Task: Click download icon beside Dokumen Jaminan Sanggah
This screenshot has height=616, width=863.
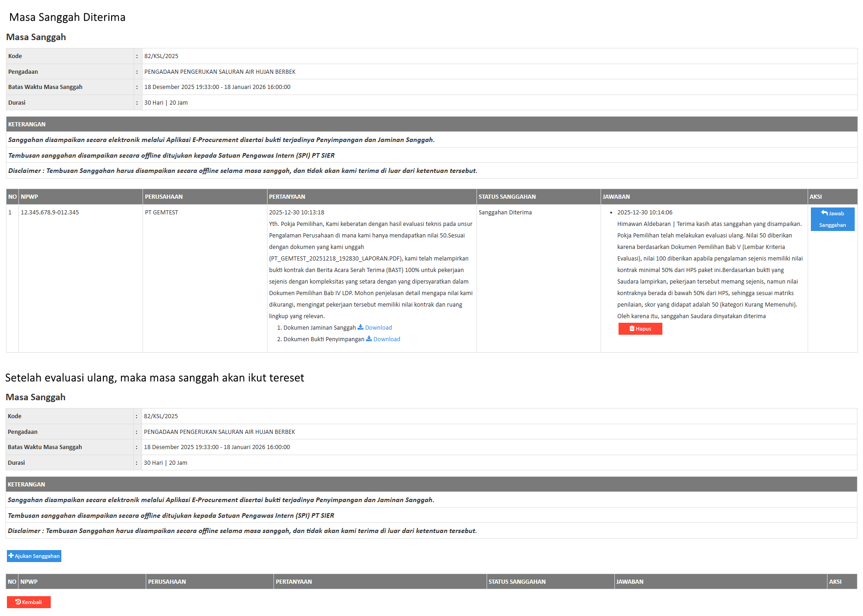Action: pyautogui.click(x=360, y=327)
